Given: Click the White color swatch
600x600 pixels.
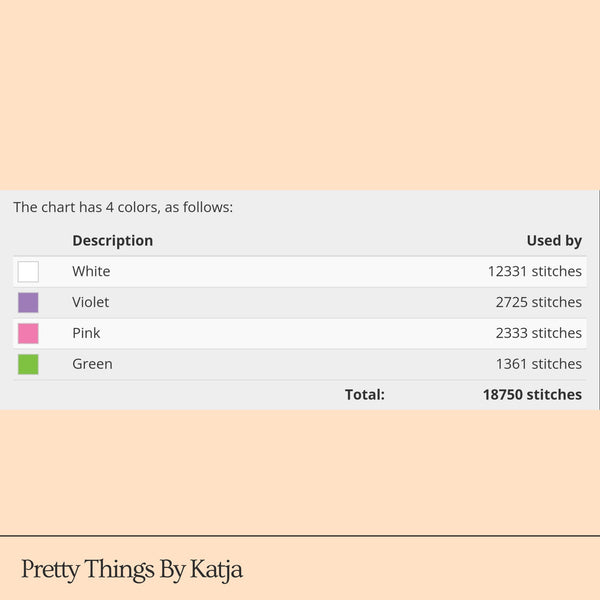Looking at the screenshot, I should 28,271.
